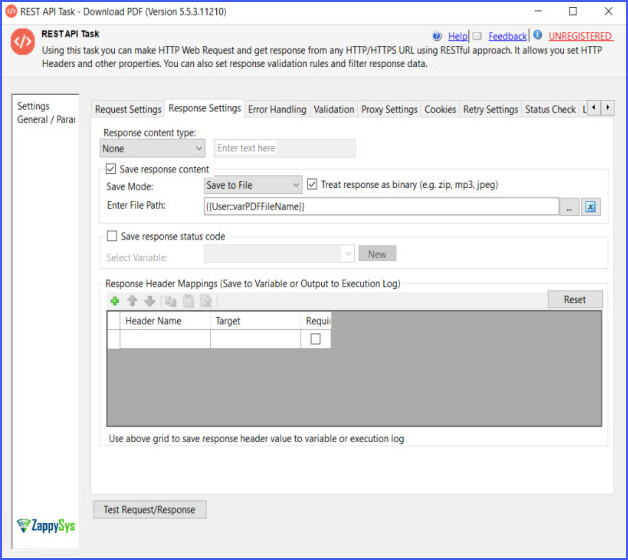Click the file path browse button
Viewport: 628px width, 560px height.
pyautogui.click(x=570, y=207)
